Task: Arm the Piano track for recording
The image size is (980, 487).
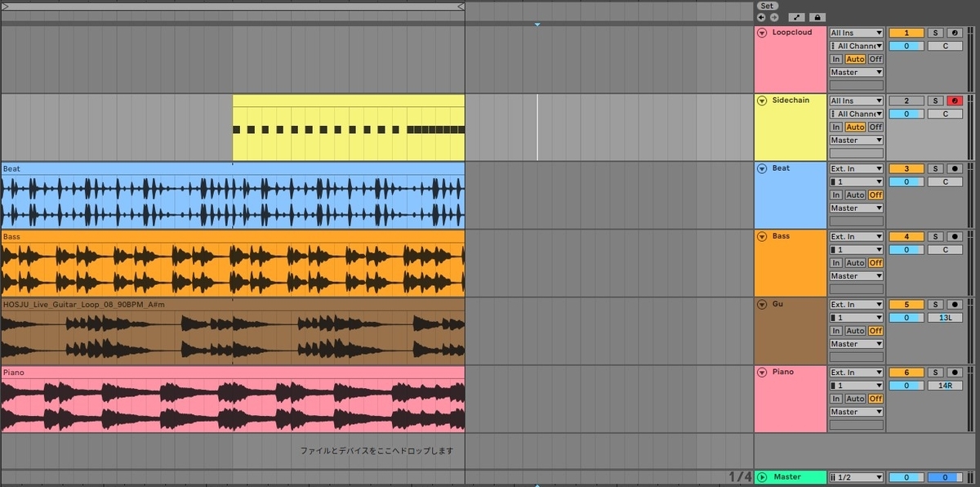Action: click(955, 372)
